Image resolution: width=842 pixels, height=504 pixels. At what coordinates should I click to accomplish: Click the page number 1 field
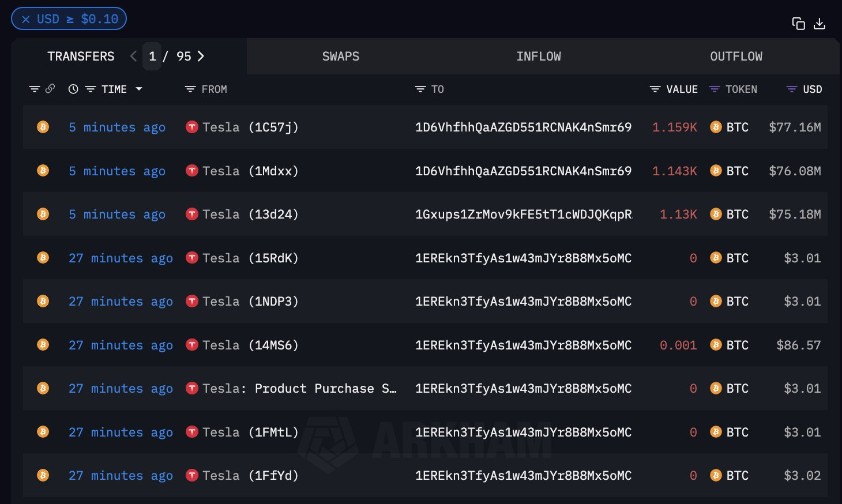[152, 56]
